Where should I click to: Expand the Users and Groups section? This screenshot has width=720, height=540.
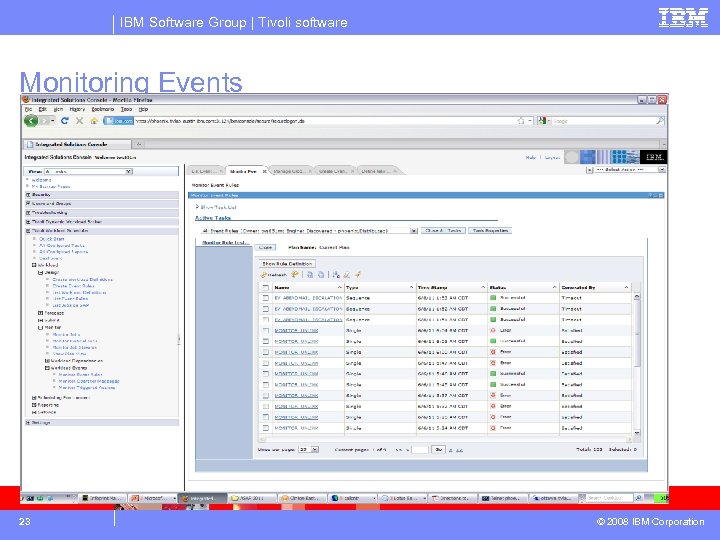point(28,203)
